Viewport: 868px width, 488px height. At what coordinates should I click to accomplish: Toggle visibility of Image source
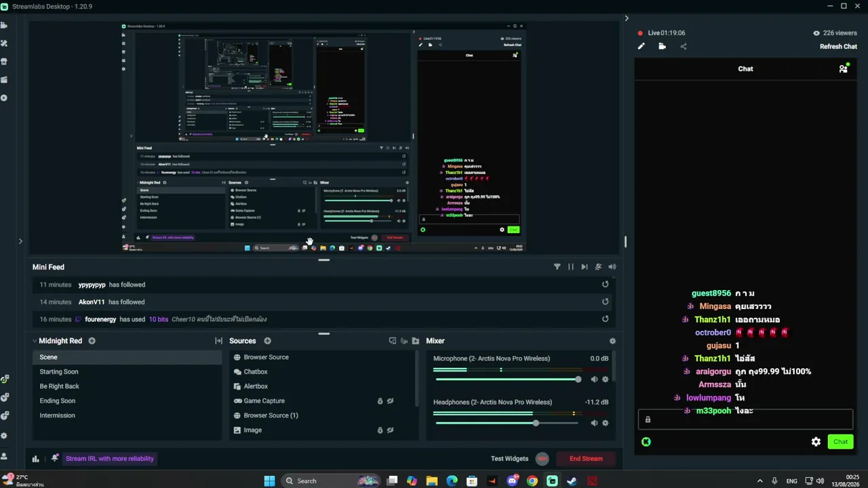click(x=390, y=430)
